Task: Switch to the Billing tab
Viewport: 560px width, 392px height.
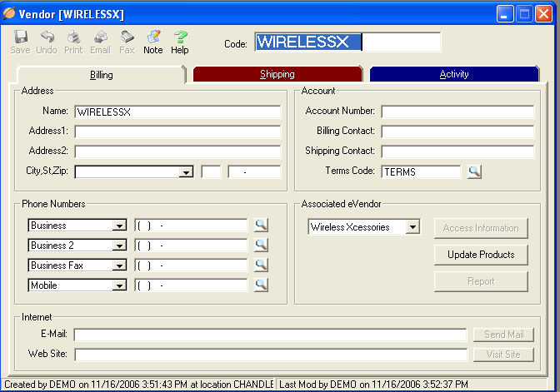Action: tap(102, 75)
